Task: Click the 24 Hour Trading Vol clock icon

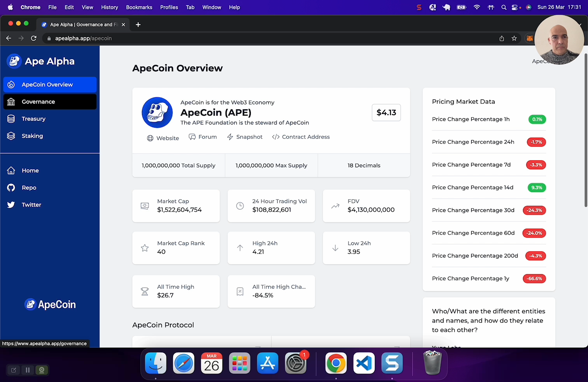Action: point(240,206)
